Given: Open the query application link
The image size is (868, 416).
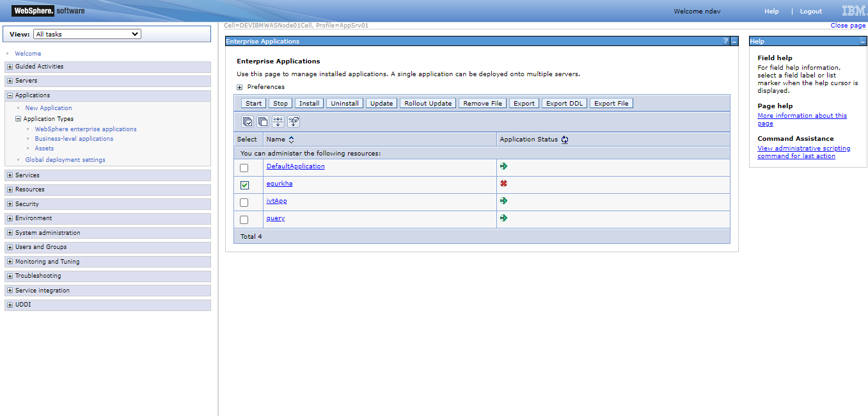Looking at the screenshot, I should (276, 218).
